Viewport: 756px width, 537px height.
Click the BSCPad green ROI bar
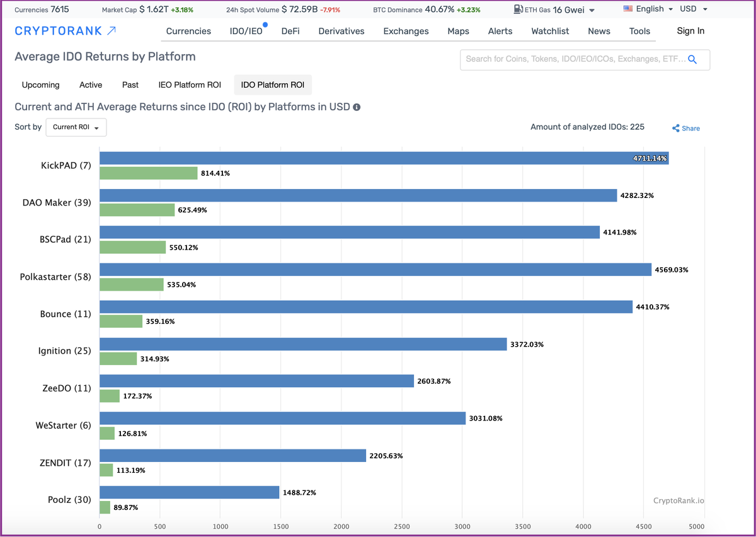(x=133, y=247)
